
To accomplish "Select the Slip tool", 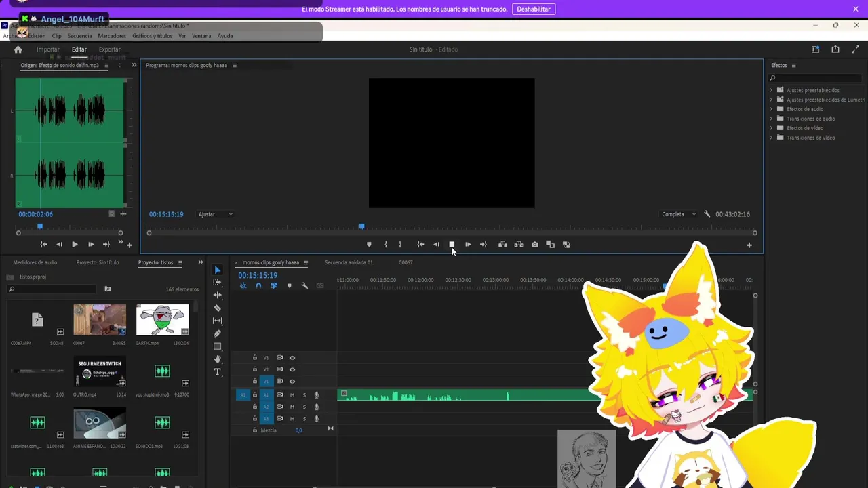I will click(218, 321).
